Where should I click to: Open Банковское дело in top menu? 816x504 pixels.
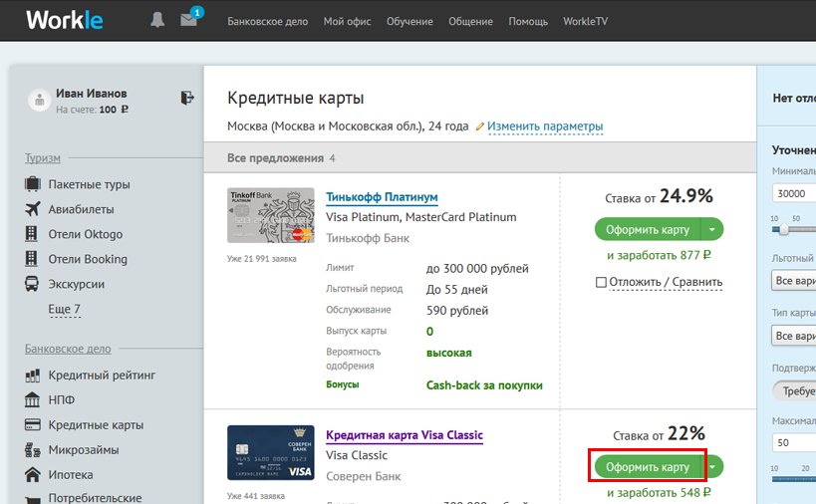[267, 21]
